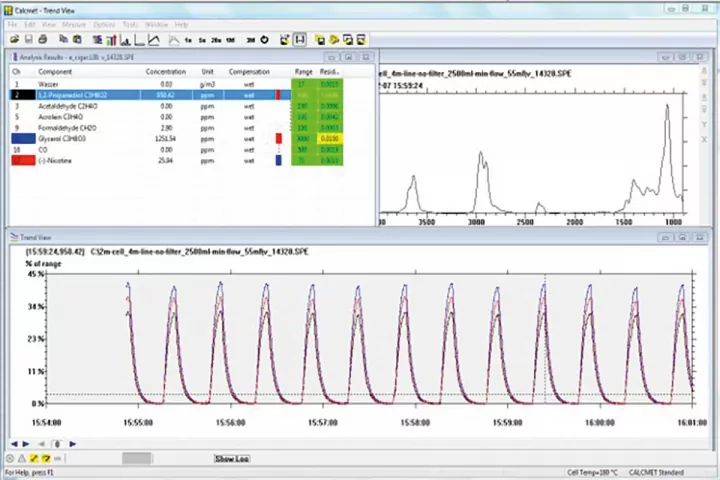Click the Show Log button
The height and width of the screenshot is (480, 720).
coord(232,459)
